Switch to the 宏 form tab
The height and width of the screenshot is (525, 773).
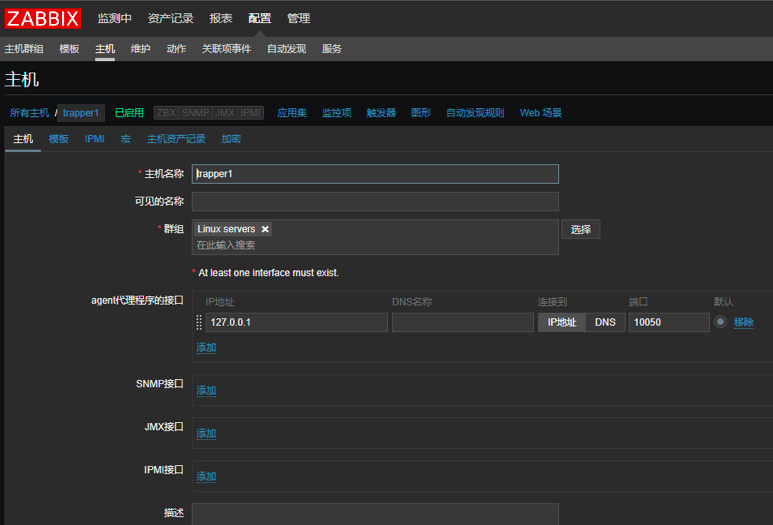pyautogui.click(x=126, y=139)
